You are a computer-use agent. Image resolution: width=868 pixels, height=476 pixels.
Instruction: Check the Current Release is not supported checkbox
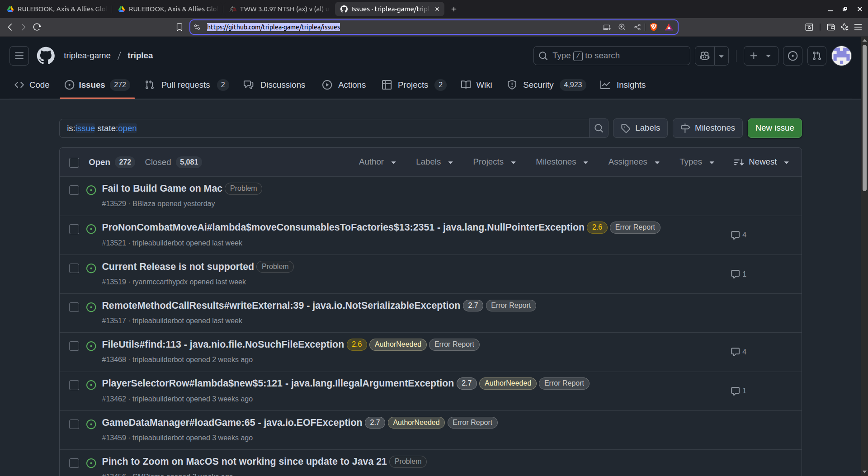74,268
